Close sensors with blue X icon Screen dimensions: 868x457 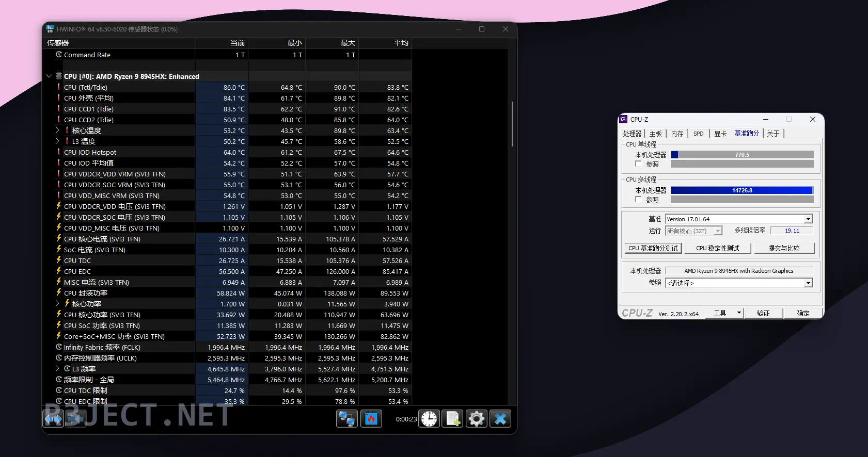[500, 419]
